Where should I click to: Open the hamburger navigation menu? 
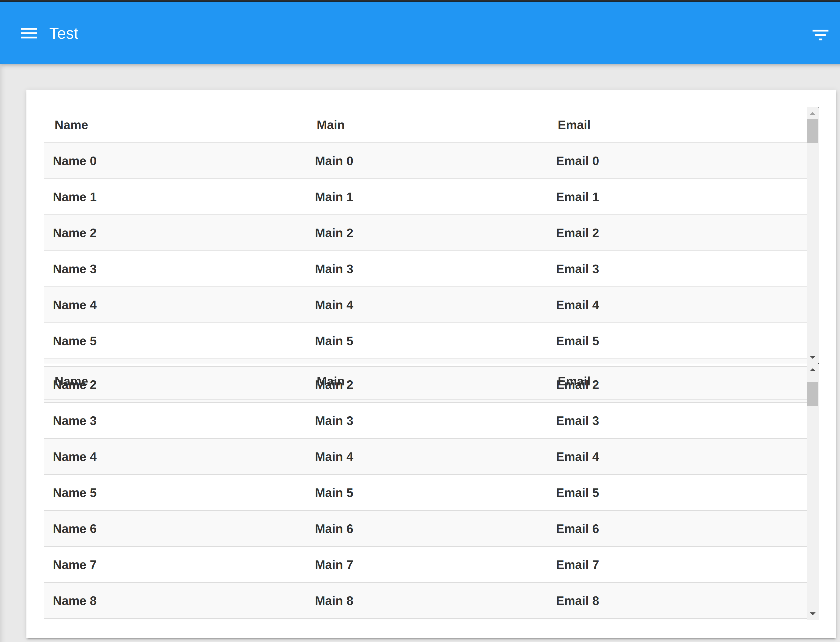tap(29, 34)
